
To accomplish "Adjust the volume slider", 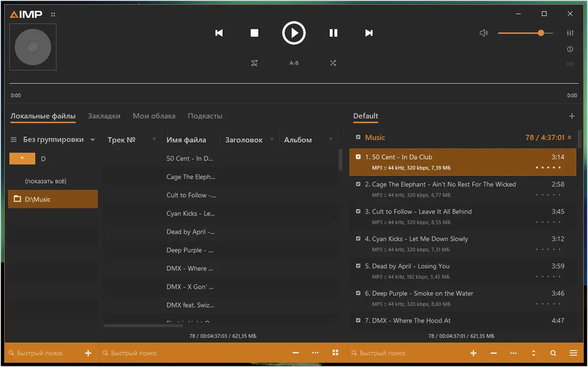I will pos(525,33).
